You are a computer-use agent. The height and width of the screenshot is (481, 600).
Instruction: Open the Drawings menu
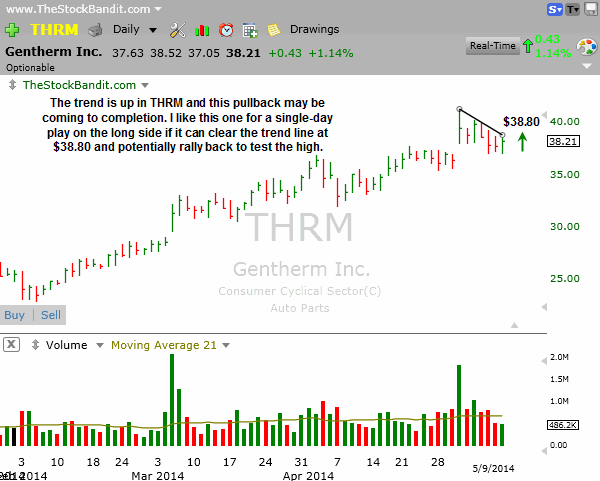click(x=314, y=29)
